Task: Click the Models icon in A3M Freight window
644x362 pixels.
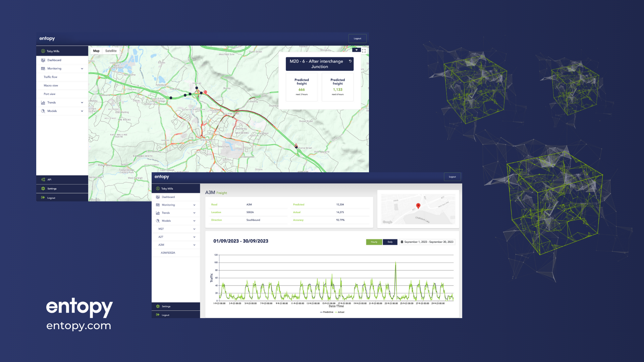Action: (x=158, y=221)
